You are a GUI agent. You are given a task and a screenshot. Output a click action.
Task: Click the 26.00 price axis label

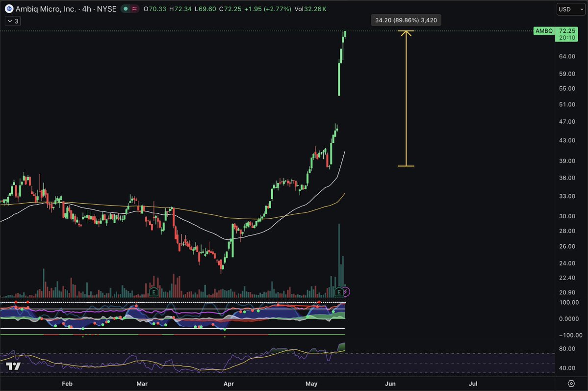[567, 247]
